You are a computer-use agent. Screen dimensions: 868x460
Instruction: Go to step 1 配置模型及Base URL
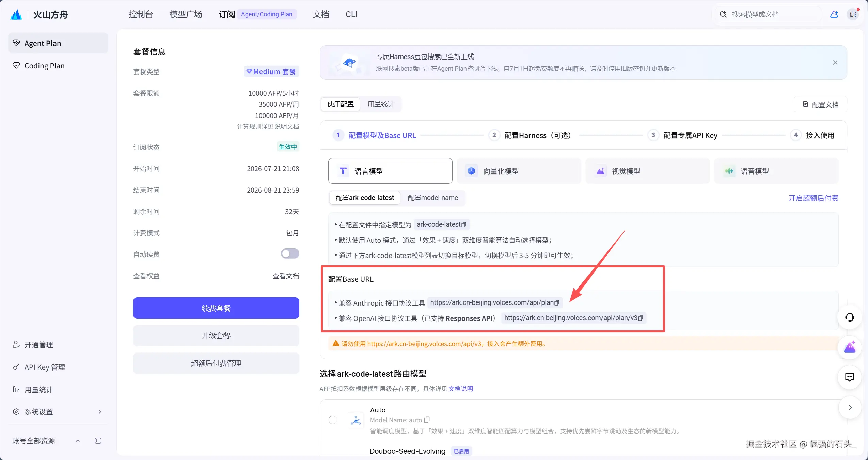(375, 135)
